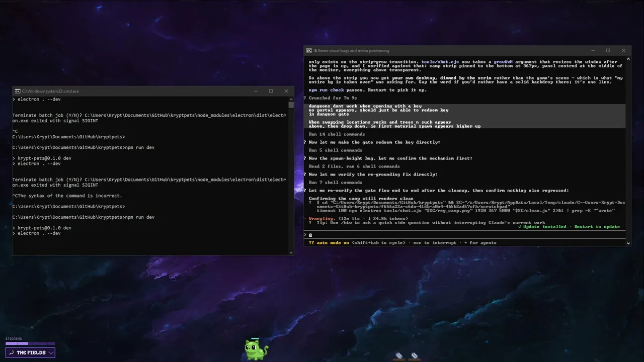Click 'Ran 14 shell commands' line
The width and height of the screenshot is (644, 362).
coord(337,134)
